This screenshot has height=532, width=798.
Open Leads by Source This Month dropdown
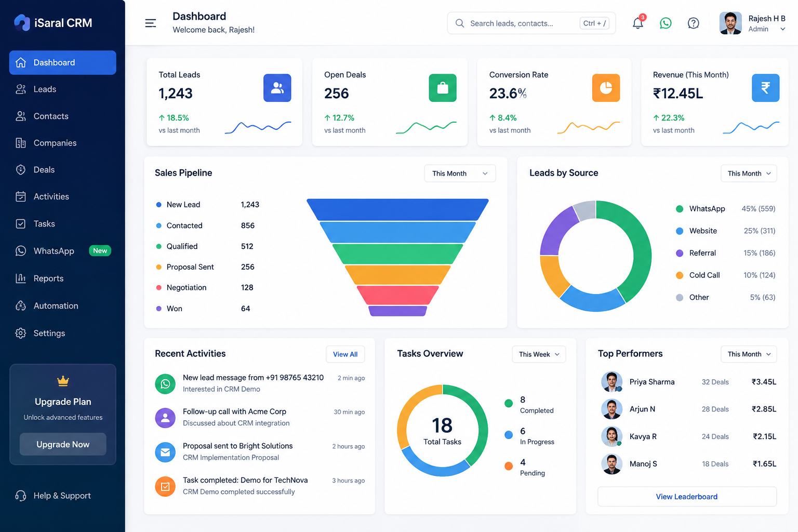point(749,174)
